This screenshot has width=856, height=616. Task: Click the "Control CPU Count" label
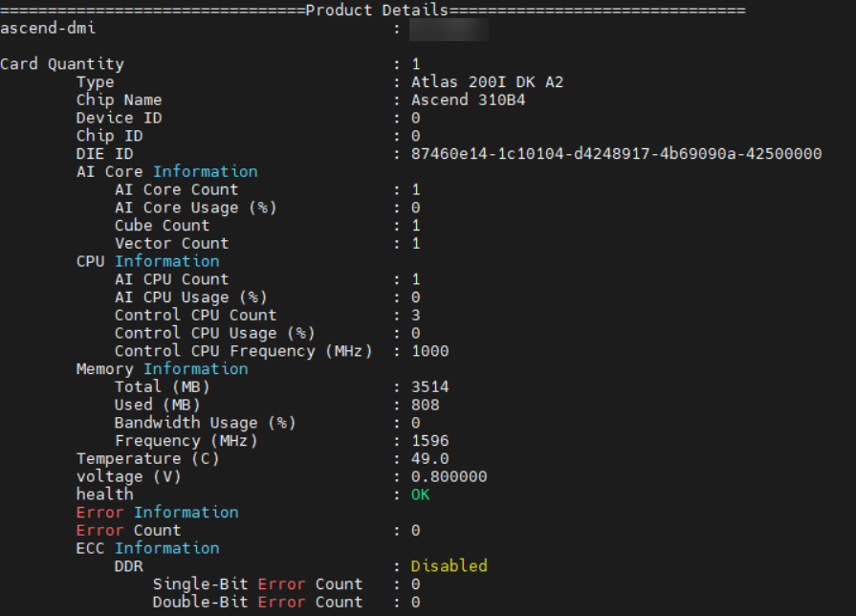coord(195,315)
